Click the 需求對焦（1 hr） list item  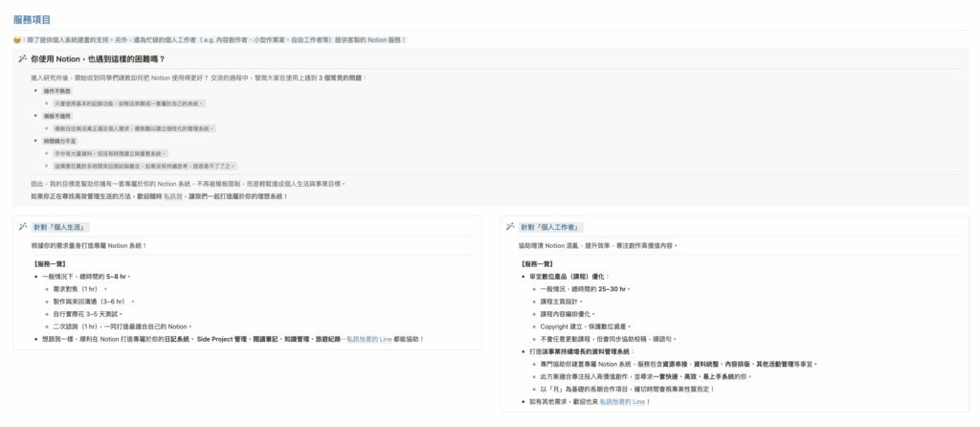(78, 287)
